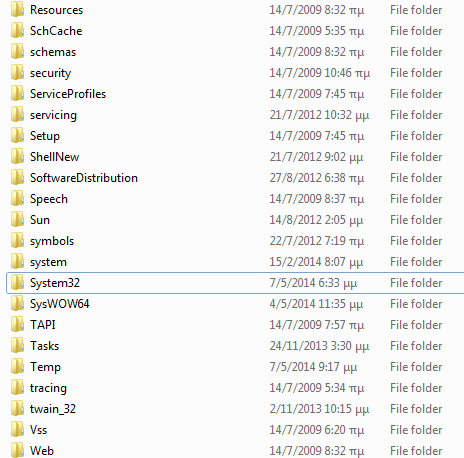
Task: Click File folder type in Vss row
Action: (416, 430)
